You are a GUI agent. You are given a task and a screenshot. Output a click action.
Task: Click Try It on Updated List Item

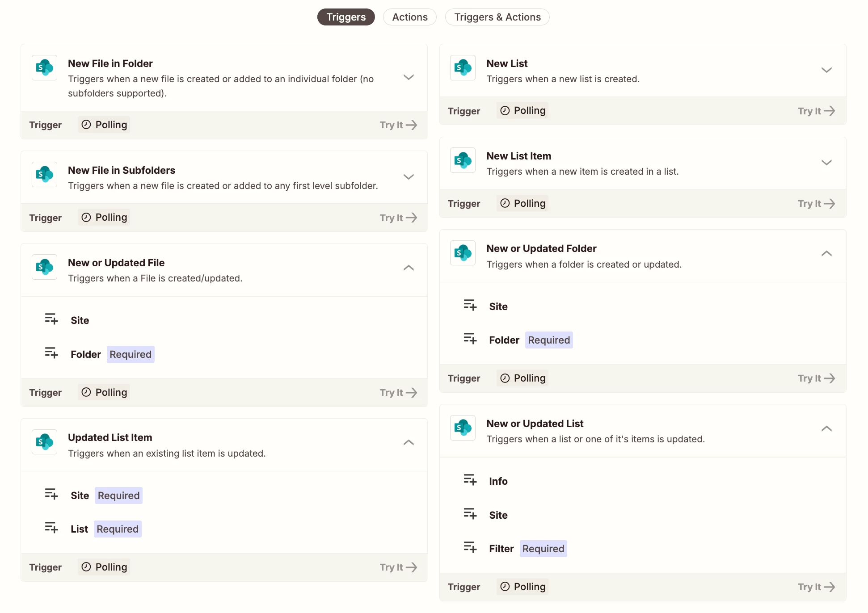coord(398,567)
